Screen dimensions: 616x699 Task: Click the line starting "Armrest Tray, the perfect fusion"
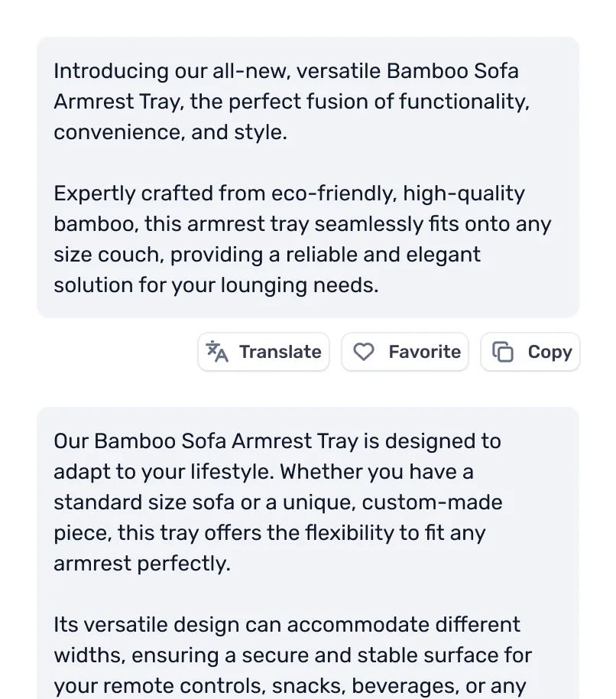point(291,102)
